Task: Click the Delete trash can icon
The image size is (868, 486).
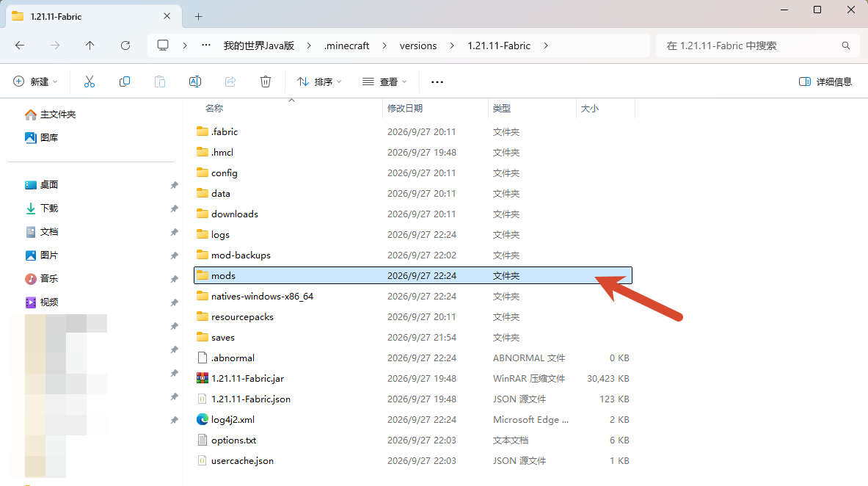Action: [265, 81]
